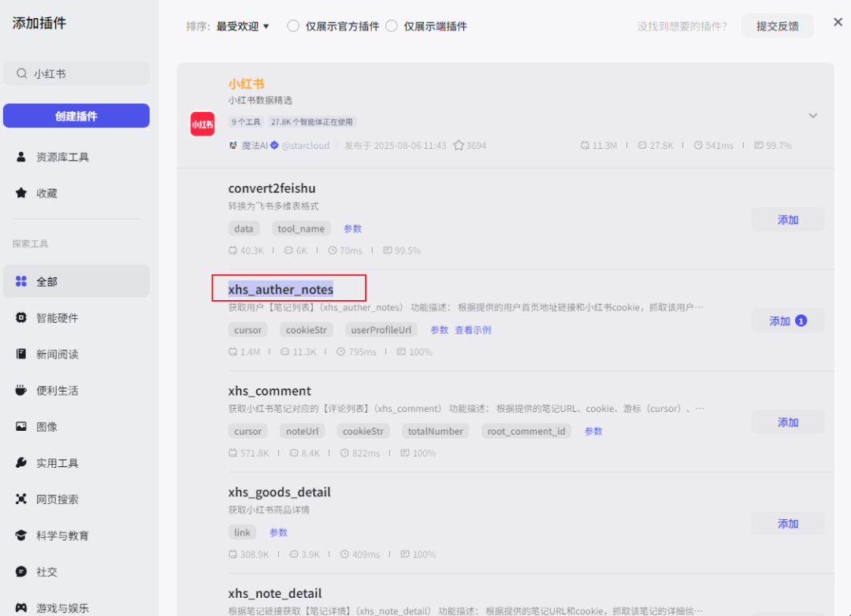Select 图像 category
Screen dimensions: 851x616
tap(76, 427)
